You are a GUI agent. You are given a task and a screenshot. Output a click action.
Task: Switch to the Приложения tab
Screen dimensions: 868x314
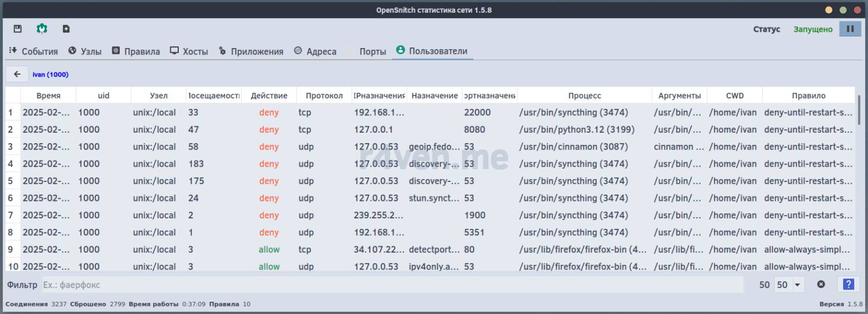click(x=251, y=52)
